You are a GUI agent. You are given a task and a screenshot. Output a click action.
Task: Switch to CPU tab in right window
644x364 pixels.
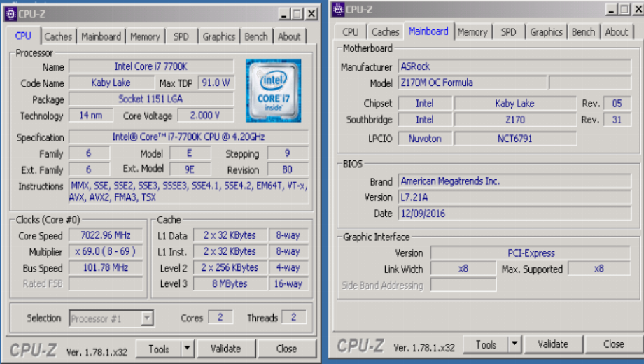[x=350, y=32]
